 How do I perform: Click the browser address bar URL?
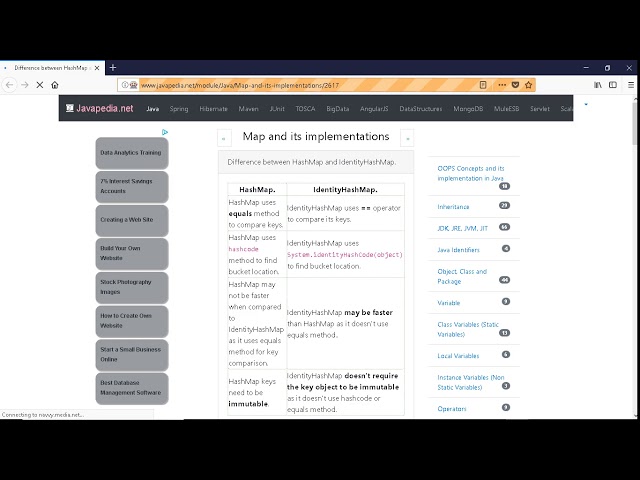[300, 85]
